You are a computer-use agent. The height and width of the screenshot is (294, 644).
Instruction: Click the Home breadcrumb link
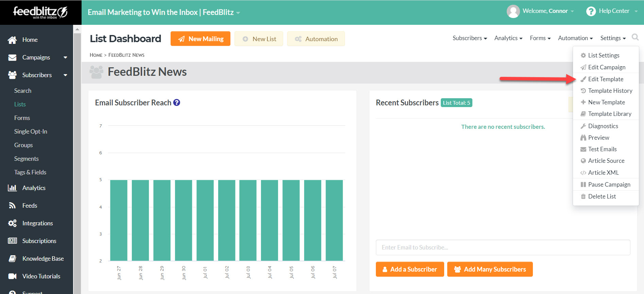click(96, 55)
